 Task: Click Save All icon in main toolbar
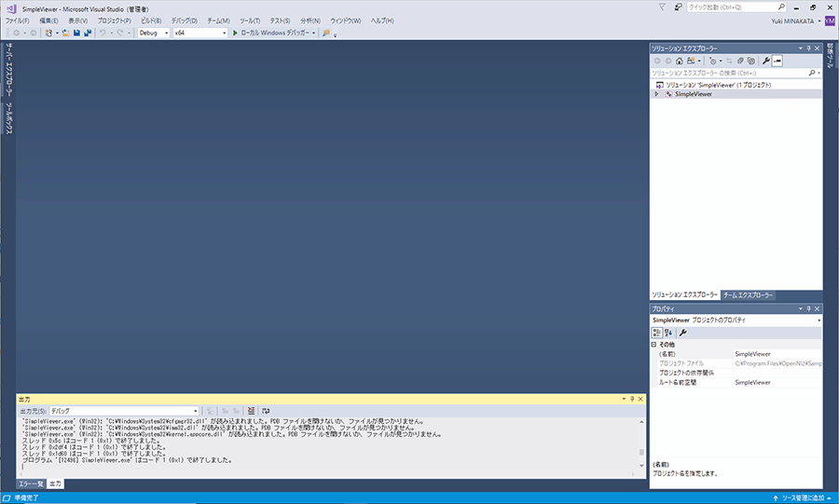87,33
